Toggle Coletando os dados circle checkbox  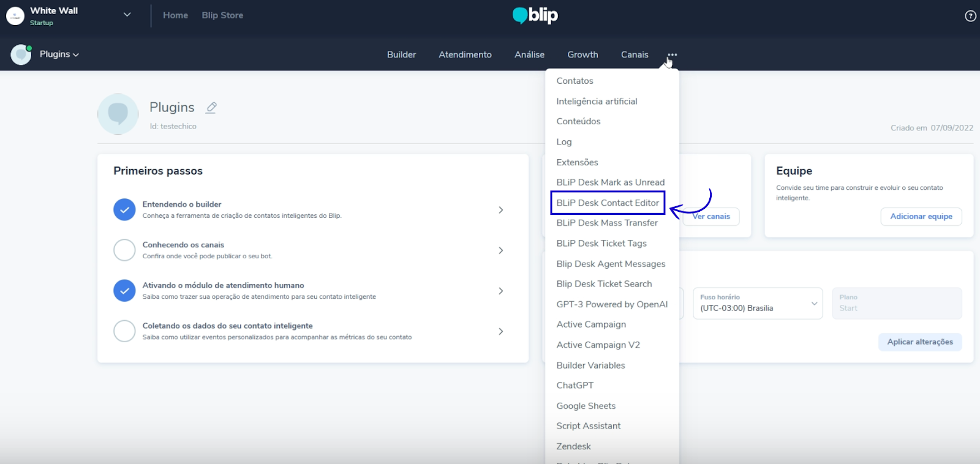coord(124,331)
